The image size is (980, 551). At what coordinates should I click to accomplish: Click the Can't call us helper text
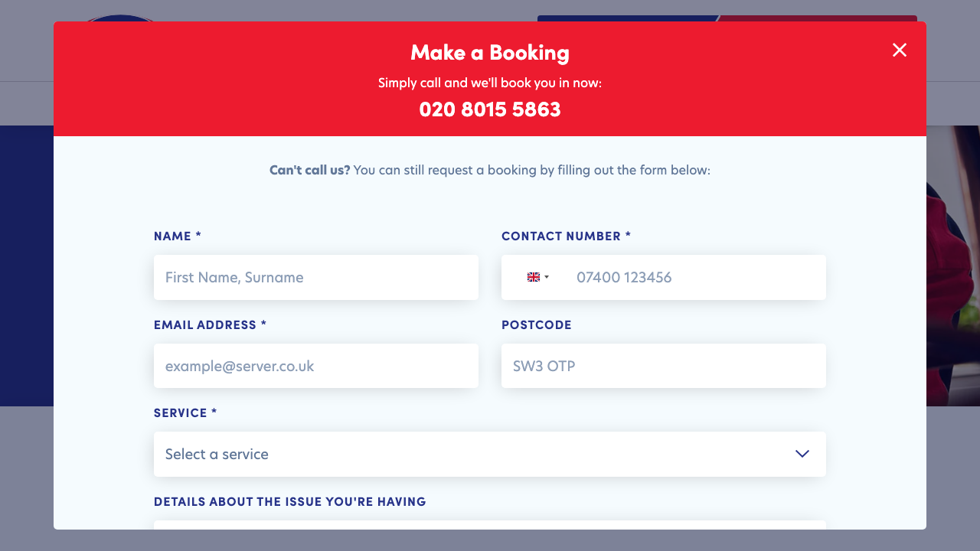(x=309, y=170)
